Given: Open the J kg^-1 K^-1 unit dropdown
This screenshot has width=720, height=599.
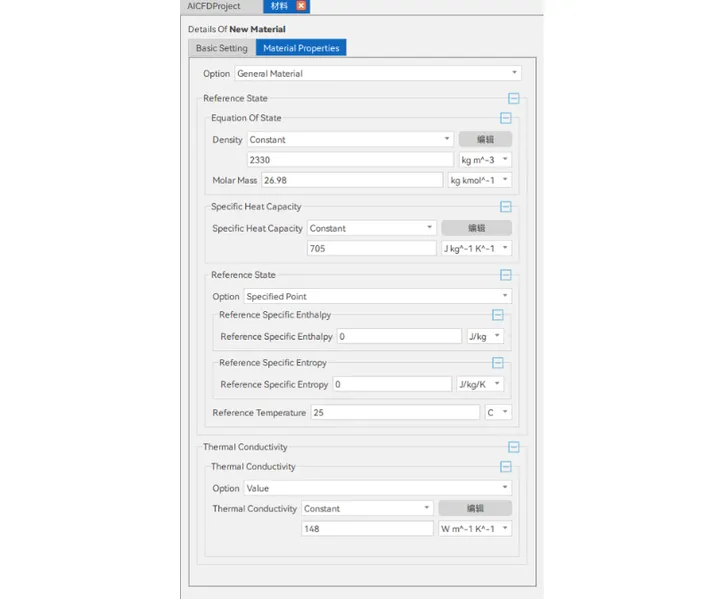Looking at the screenshot, I should (x=476, y=249).
